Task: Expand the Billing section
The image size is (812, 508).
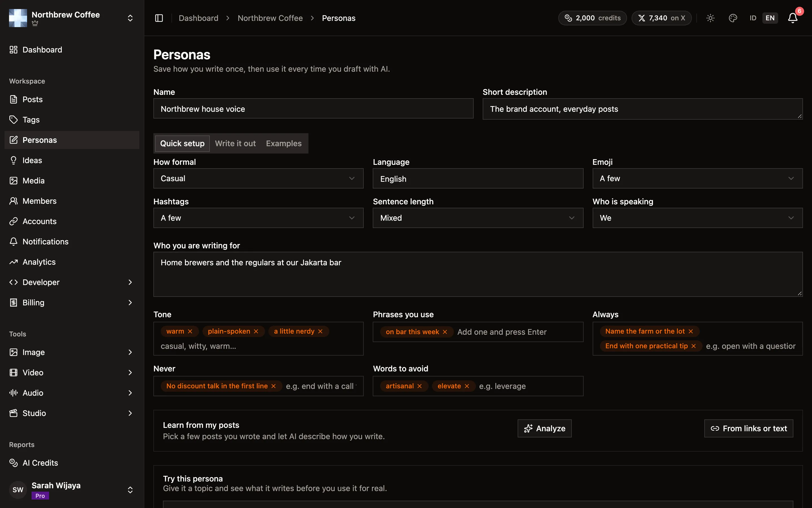Action: (x=72, y=303)
